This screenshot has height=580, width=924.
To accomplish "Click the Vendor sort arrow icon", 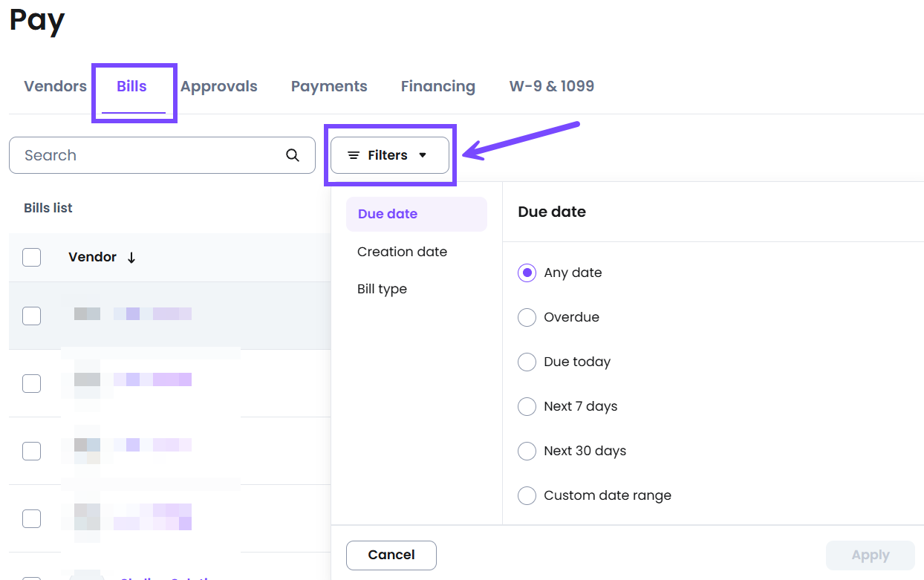I will (131, 258).
